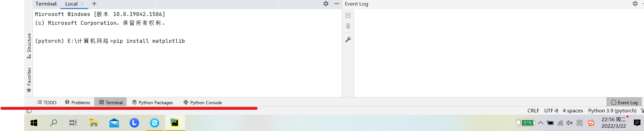Clear Event Log with trash icon
Screen dimensions: 644x131
[x=348, y=26]
